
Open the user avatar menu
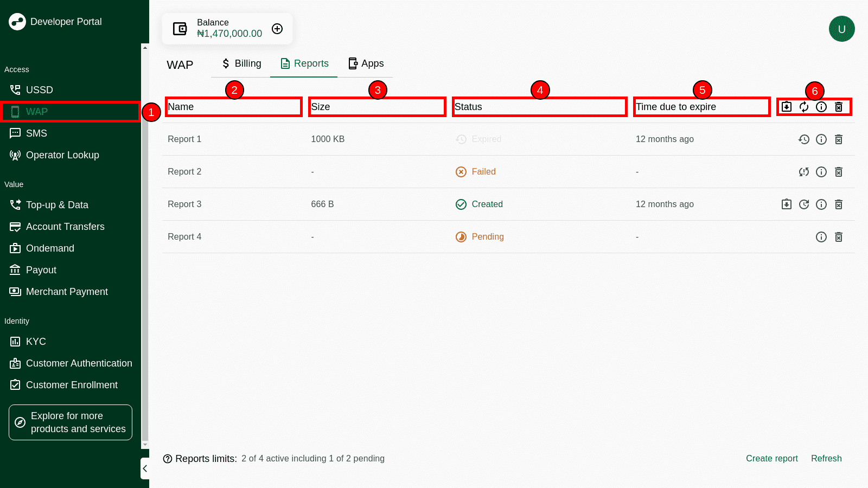[x=841, y=29]
